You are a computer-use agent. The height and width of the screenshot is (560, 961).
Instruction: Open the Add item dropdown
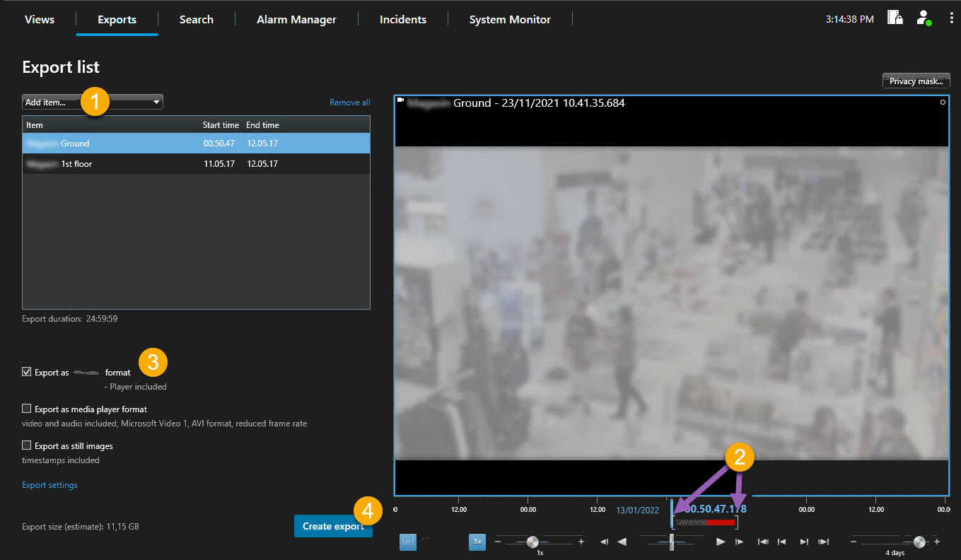tap(93, 102)
